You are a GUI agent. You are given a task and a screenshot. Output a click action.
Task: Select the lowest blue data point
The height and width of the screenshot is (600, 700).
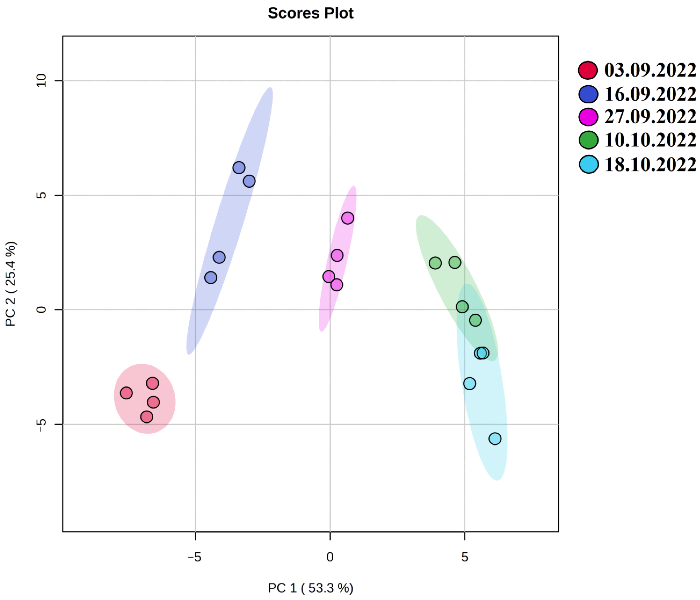pos(211,278)
